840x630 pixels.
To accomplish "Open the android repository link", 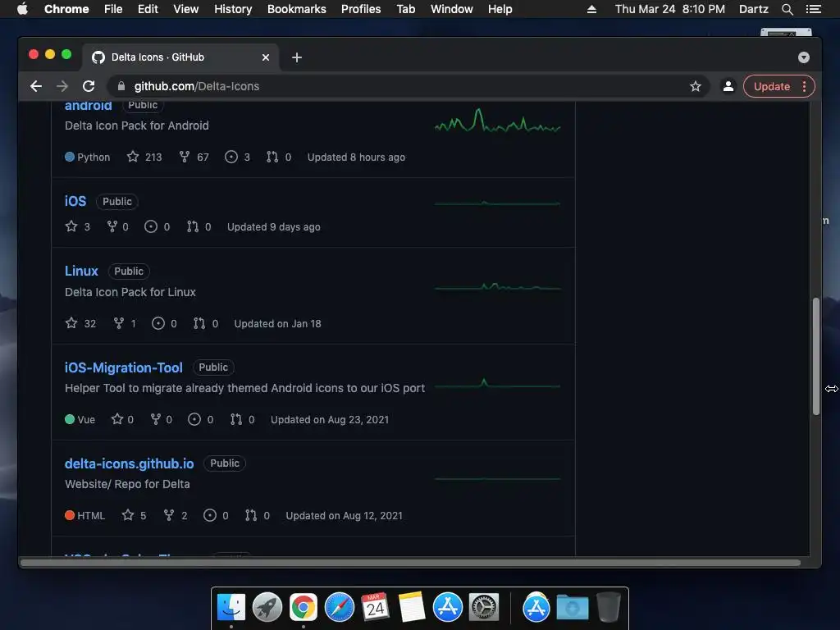I will pos(89,106).
